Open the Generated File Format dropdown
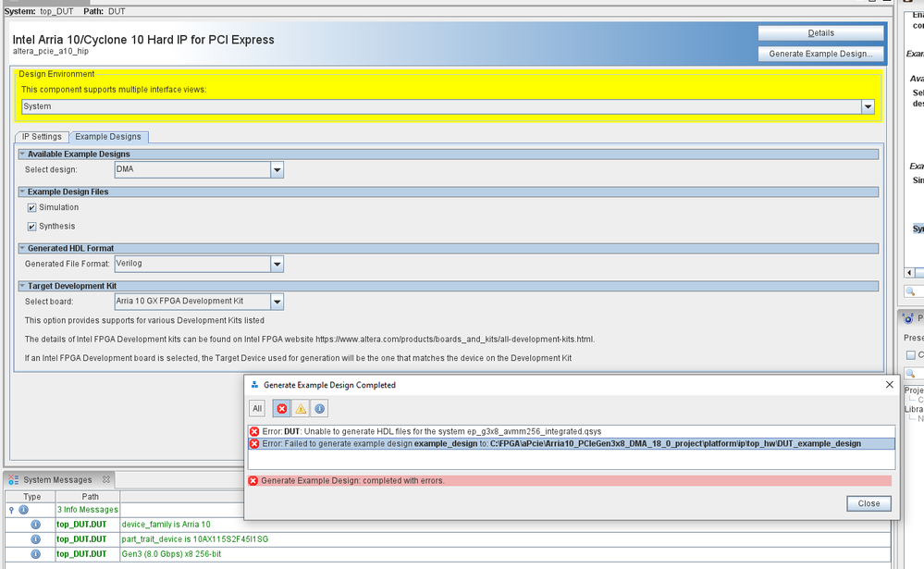The width and height of the screenshot is (924, 569). click(277, 265)
